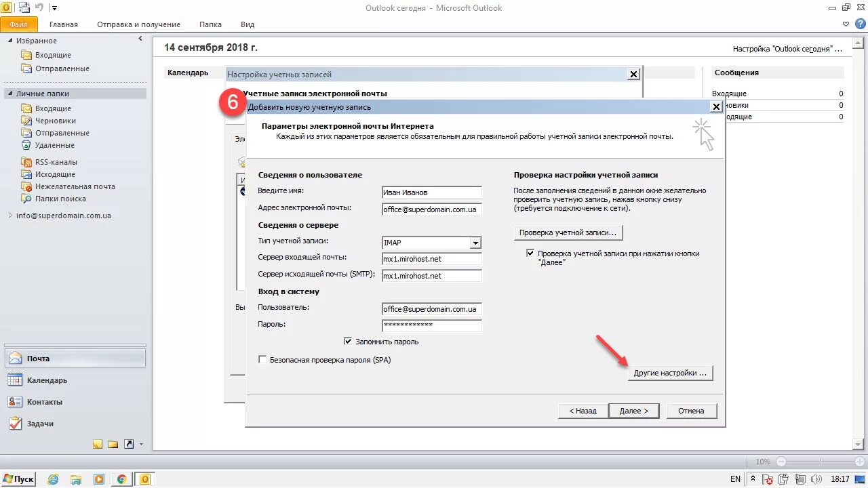
Task: Click the Shortcuts icon in navigation footer
Action: point(129,444)
